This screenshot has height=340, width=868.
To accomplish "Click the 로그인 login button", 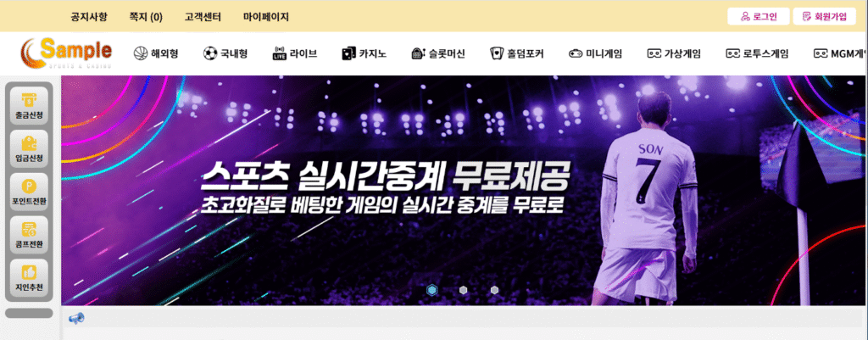I will 759,16.
